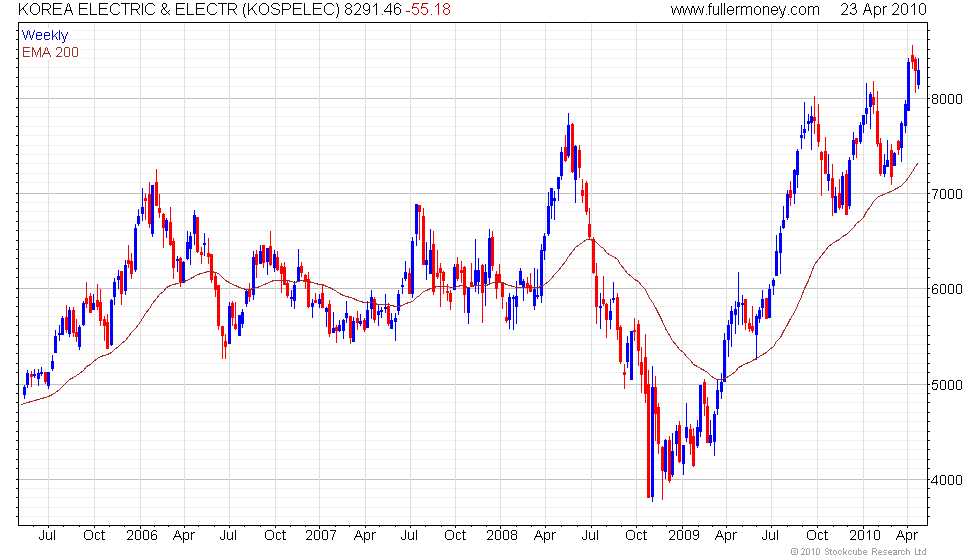
Task: Click the 2007 year label on time axis
Action: (321, 535)
